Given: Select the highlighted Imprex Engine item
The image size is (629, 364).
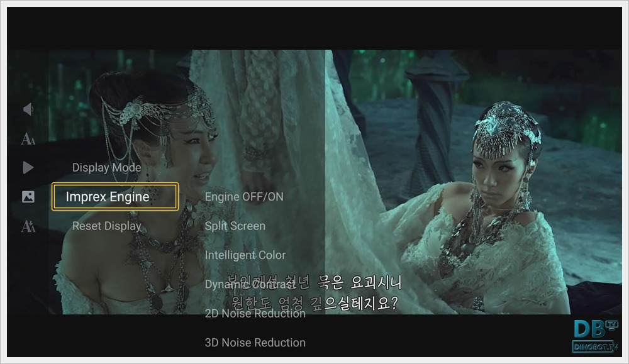Looking at the screenshot, I should click(115, 196).
